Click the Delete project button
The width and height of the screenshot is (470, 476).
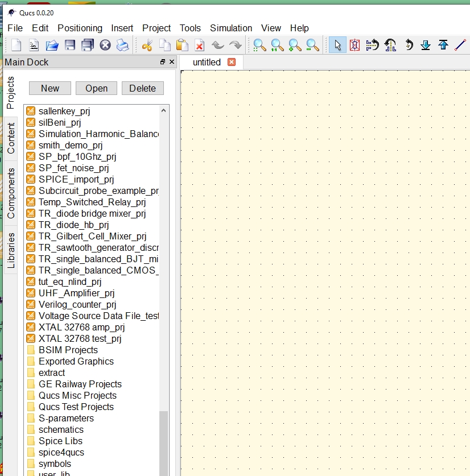(142, 88)
